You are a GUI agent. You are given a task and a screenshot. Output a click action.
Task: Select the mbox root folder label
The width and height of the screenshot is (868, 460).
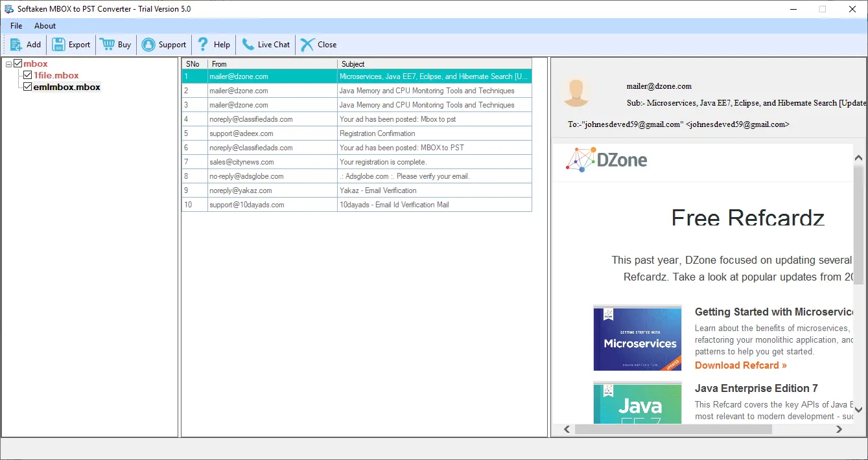click(36, 63)
